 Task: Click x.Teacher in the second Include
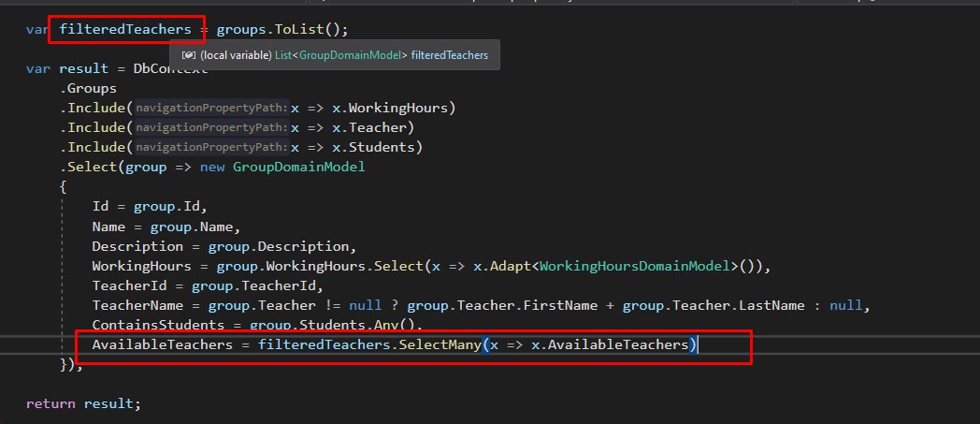point(369,127)
